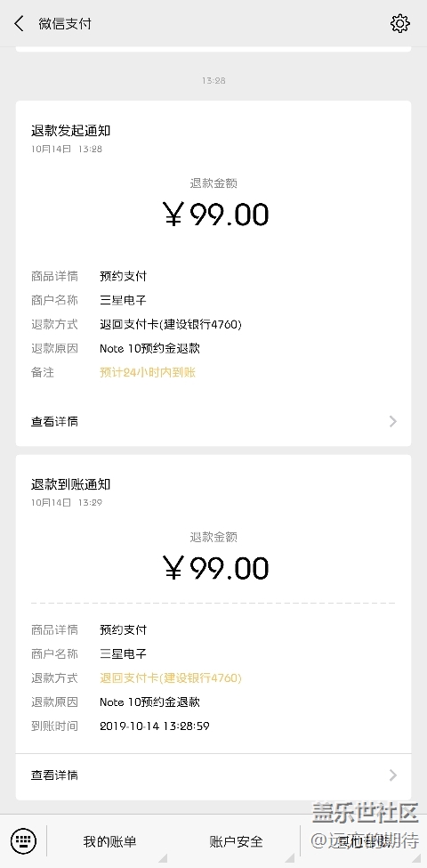
Task: Select the 退款到账通知 card title
Action: (x=71, y=484)
